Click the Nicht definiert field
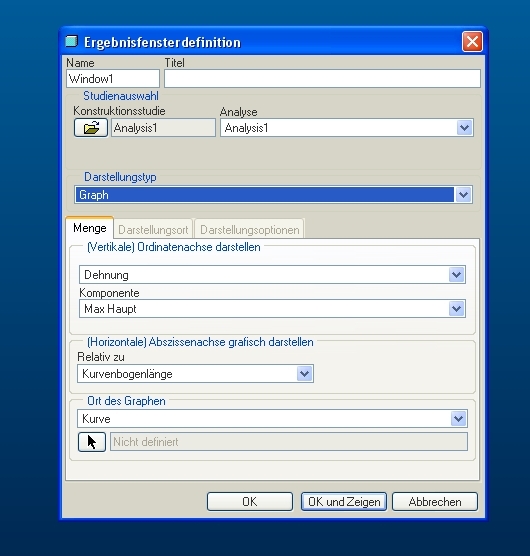Screen dimensions: 530x556 coord(289,442)
